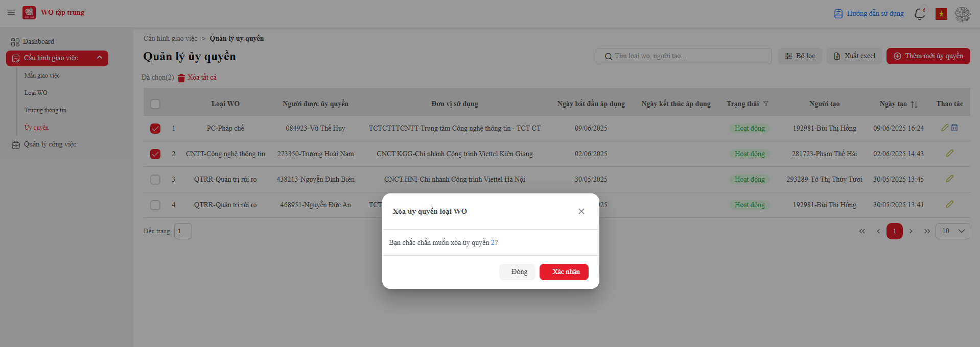Confirm deletion with Xác nhận button
980x347 pixels.
(564, 272)
